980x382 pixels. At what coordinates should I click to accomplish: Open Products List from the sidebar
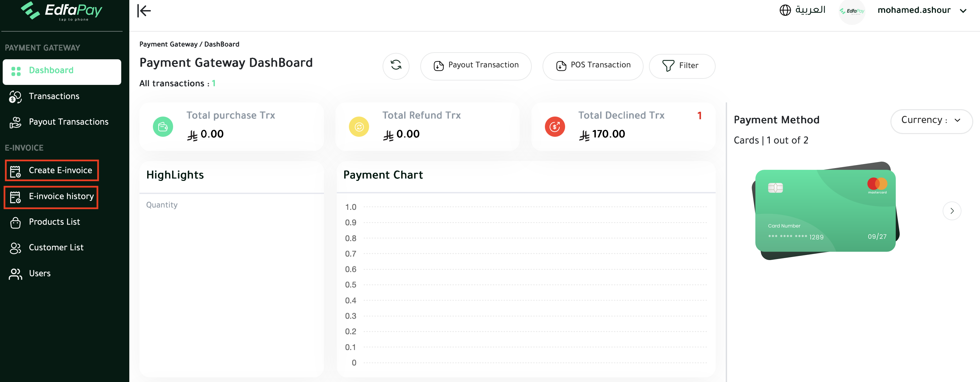54,222
